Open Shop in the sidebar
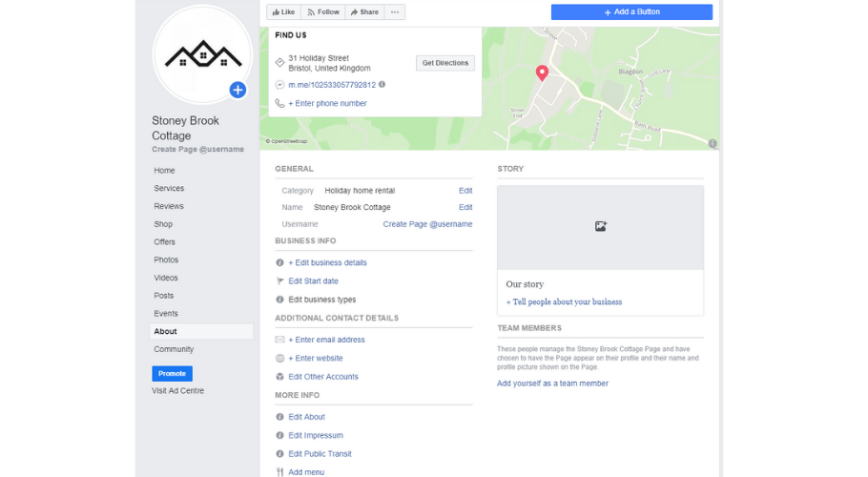The height and width of the screenshot is (477, 868). pos(163,224)
